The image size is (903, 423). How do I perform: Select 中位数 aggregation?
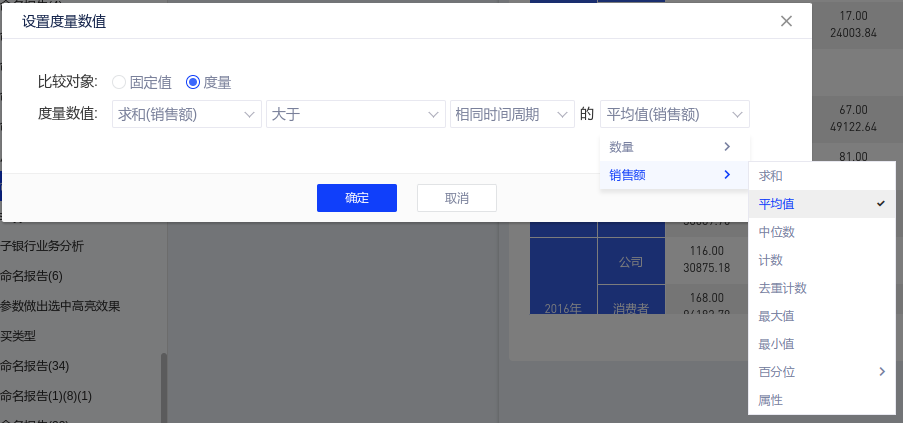[x=821, y=232]
